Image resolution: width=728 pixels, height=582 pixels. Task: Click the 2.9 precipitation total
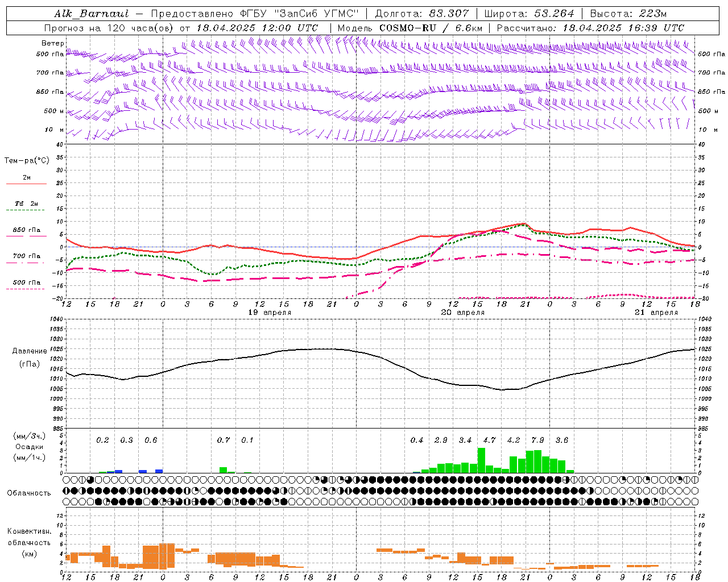(441, 440)
